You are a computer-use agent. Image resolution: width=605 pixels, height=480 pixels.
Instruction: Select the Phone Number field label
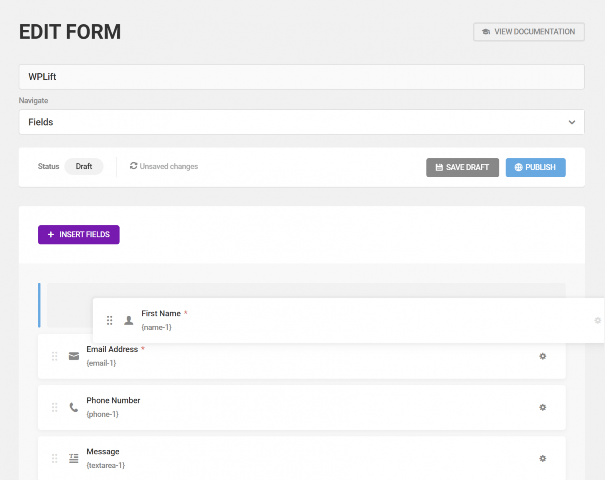[x=113, y=401]
